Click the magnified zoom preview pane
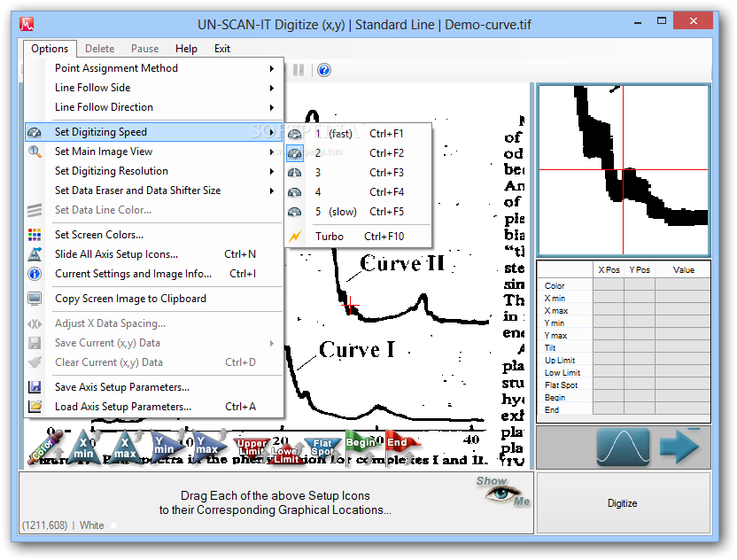Viewport: 737px width, 560px height. 624,170
